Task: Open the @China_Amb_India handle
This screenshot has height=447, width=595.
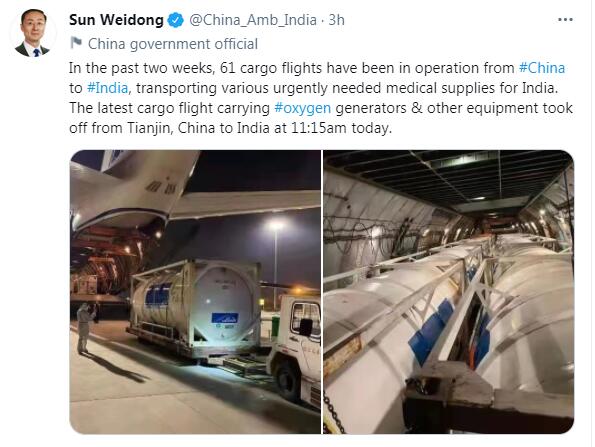Action: (253, 20)
